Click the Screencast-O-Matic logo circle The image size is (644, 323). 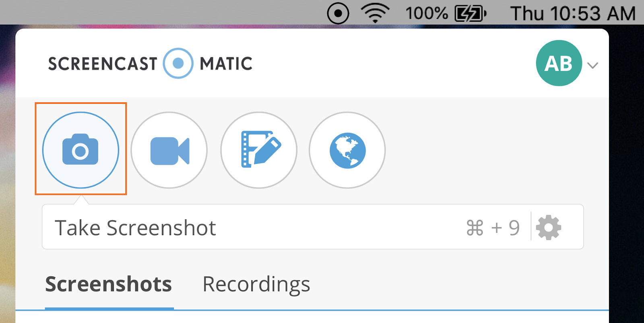click(178, 63)
